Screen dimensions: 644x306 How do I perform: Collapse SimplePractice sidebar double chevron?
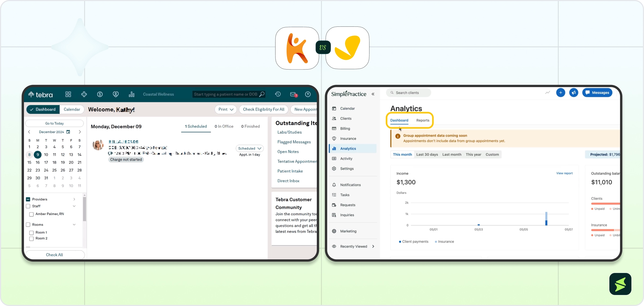pos(373,94)
